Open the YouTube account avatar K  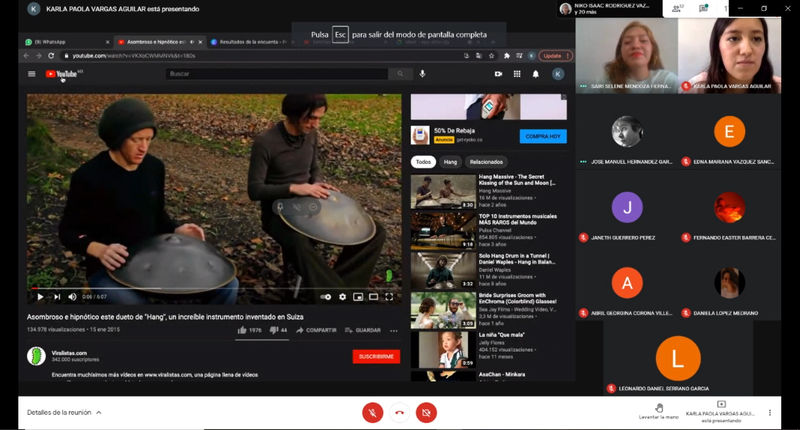558,74
